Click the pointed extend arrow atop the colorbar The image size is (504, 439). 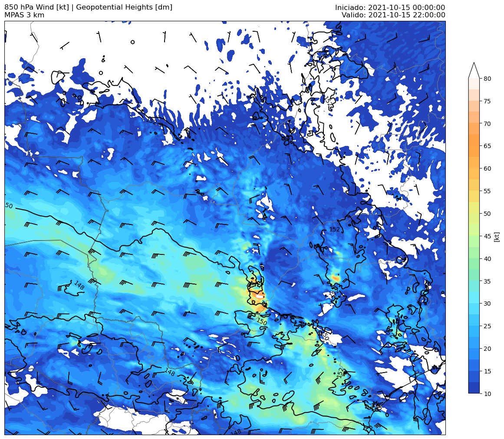[474, 70]
